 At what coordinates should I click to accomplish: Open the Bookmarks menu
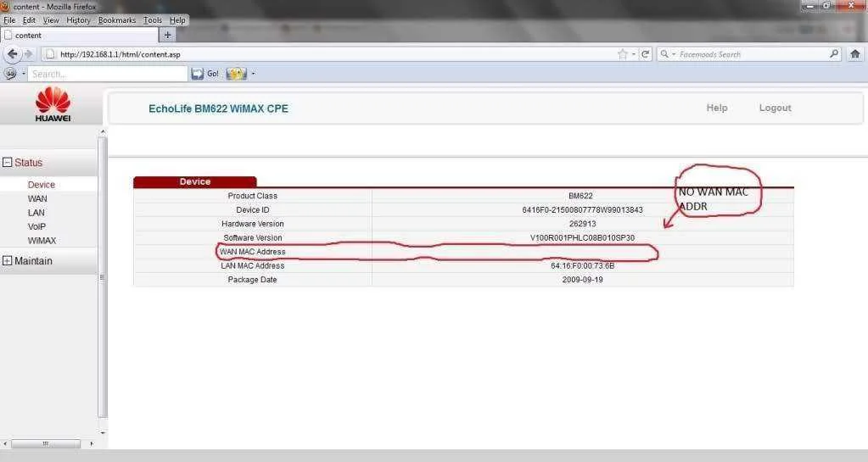[117, 19]
